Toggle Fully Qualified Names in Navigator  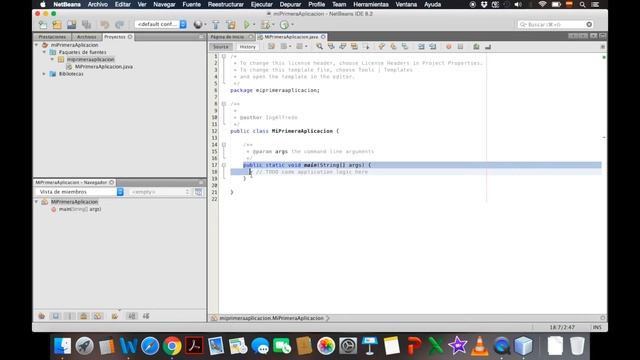pos(115,316)
